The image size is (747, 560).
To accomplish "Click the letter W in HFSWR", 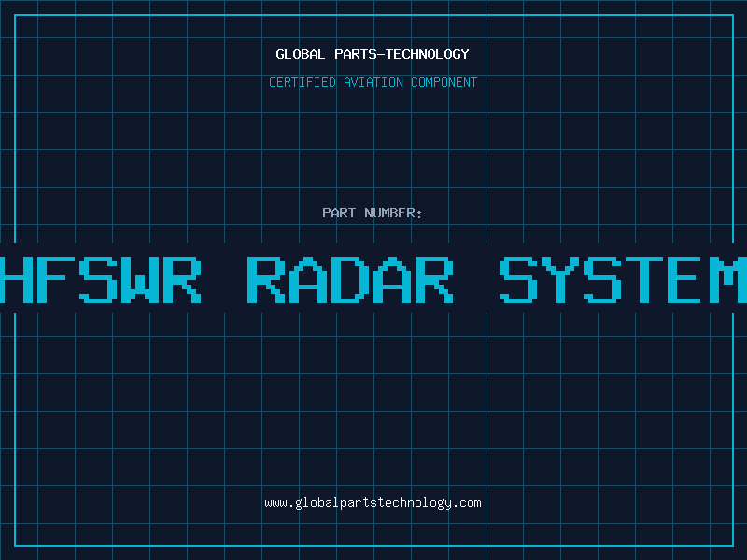I will pyautogui.click(x=142, y=279).
